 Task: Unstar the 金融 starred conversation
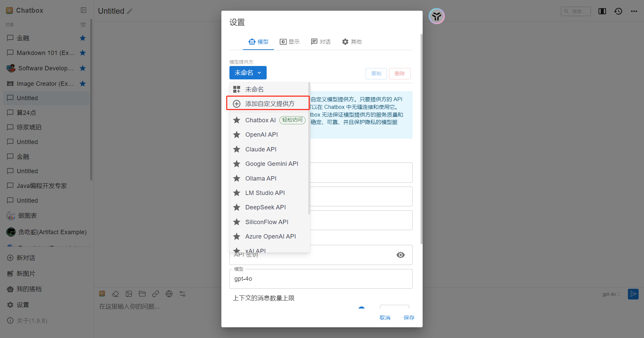pyautogui.click(x=83, y=38)
